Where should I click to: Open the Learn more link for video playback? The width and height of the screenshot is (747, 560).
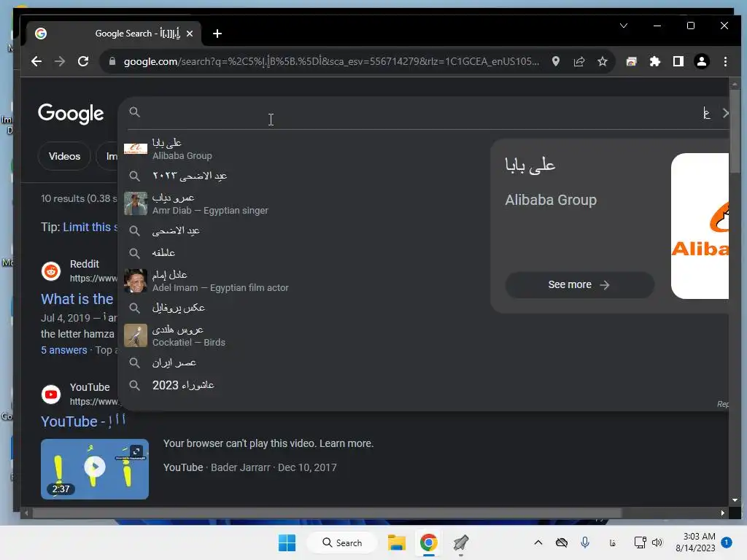[346, 443]
